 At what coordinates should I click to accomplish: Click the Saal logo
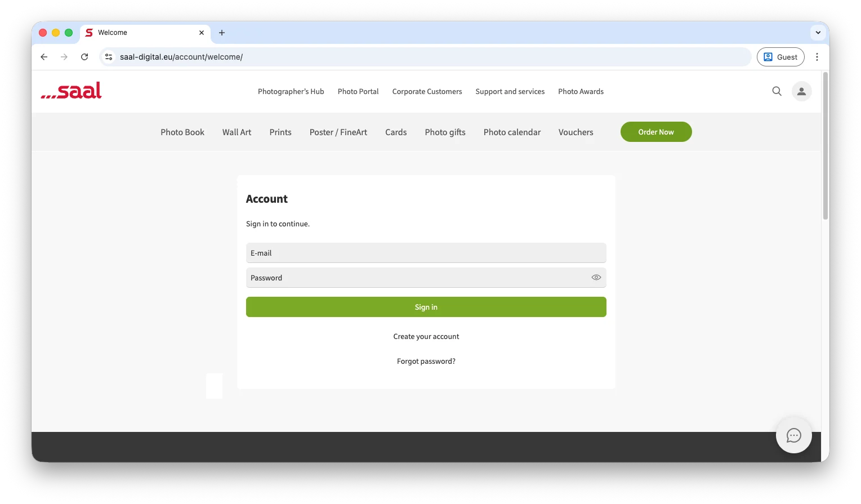pos(72,91)
